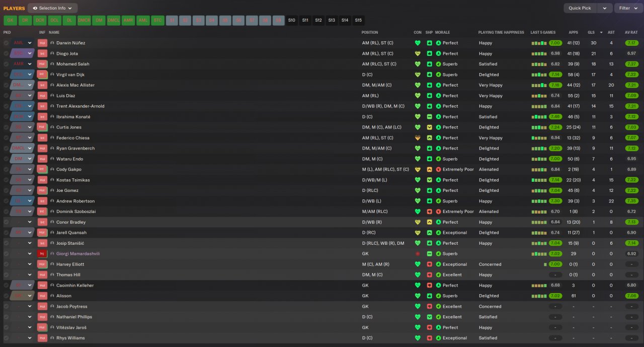This screenshot has width=644, height=347.
Task: Click Kostas Tsimikas's sharpness icon
Action: tap(429, 180)
